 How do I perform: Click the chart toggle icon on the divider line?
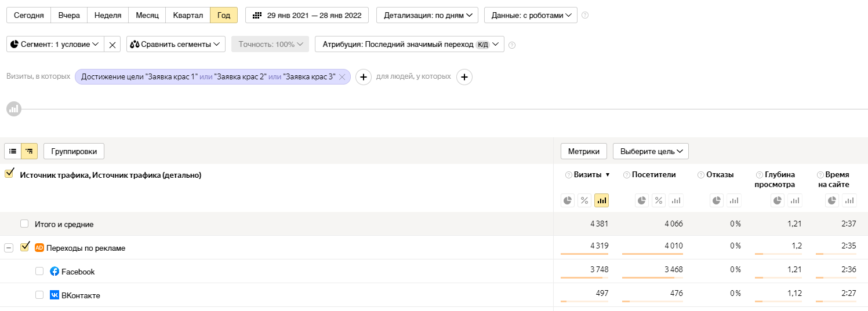14,108
